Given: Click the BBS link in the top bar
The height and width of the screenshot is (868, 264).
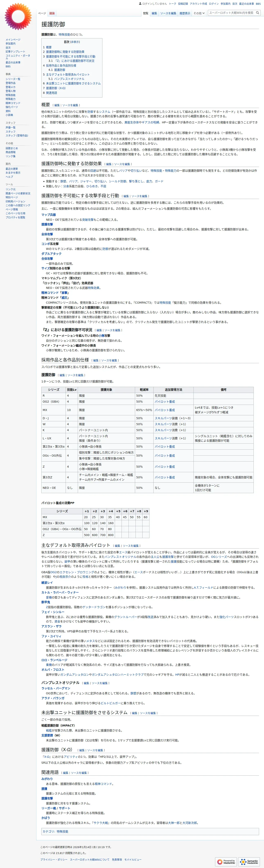Looking at the screenshot, I should click(258, 4).
